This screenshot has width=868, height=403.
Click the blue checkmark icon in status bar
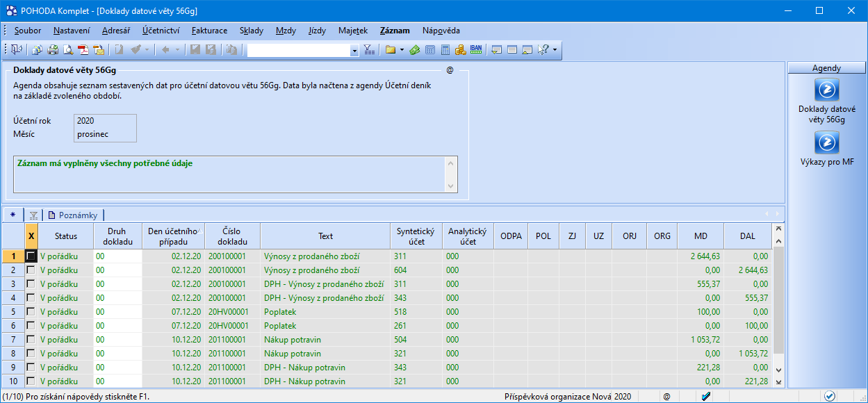[706, 396]
